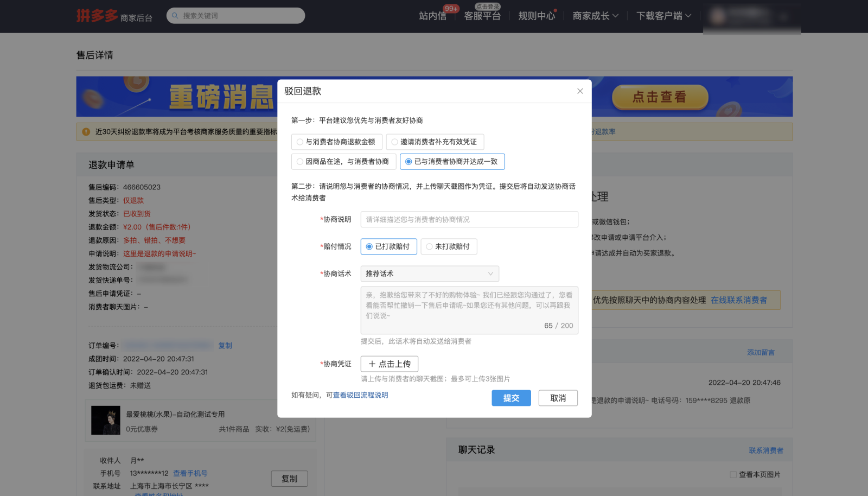Click the blurred user avatar in header
The height and width of the screenshot is (496, 868).
718,16
